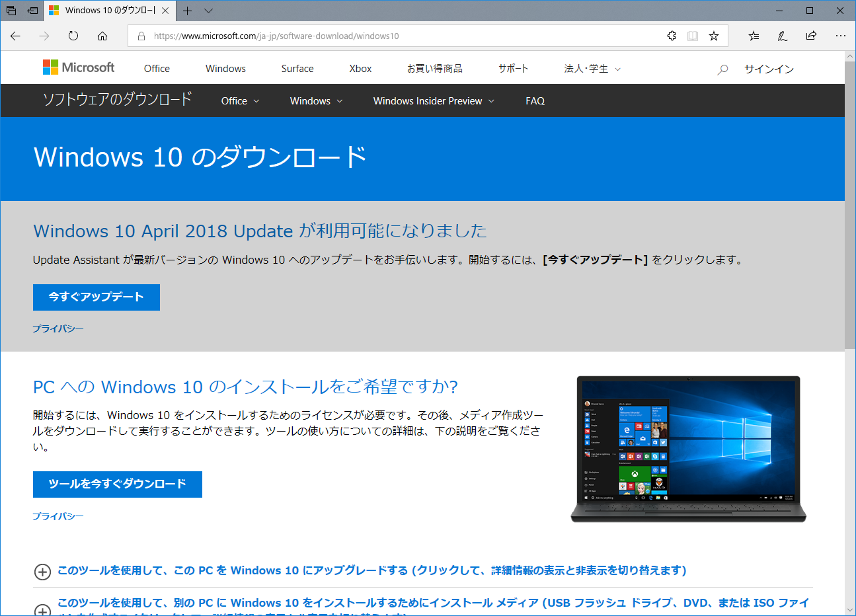
Task: Open Edge Settings and more menu
Action: [x=840, y=36]
